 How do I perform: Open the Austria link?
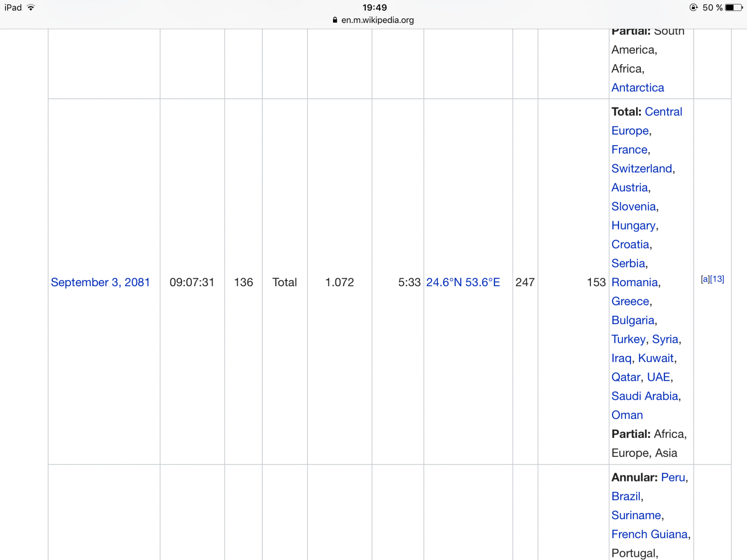[x=630, y=187]
